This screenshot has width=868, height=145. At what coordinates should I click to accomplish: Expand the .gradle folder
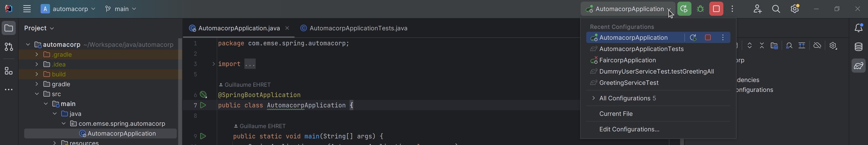[x=37, y=54]
